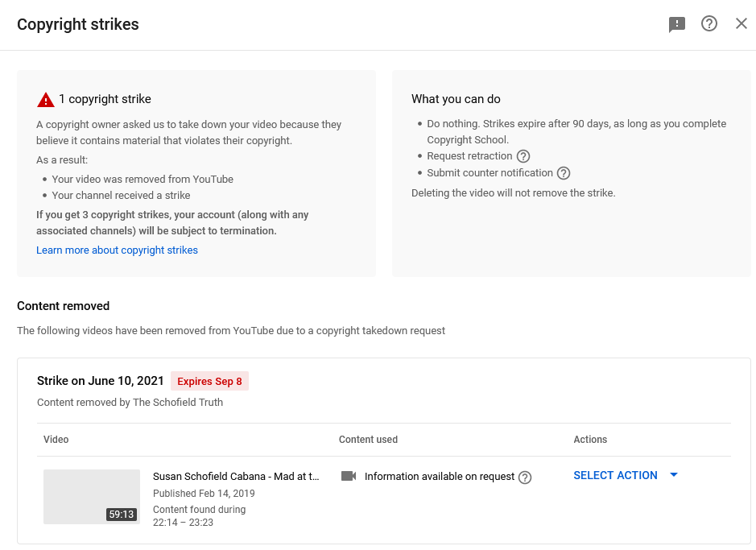Click the Actions column header
Viewport: 756px width, 550px height.
click(590, 440)
